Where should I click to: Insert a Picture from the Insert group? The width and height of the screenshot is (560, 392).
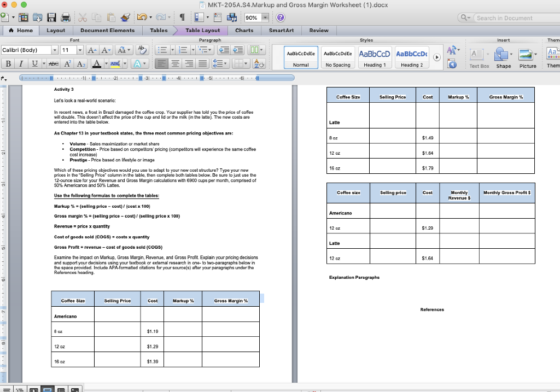tap(527, 57)
